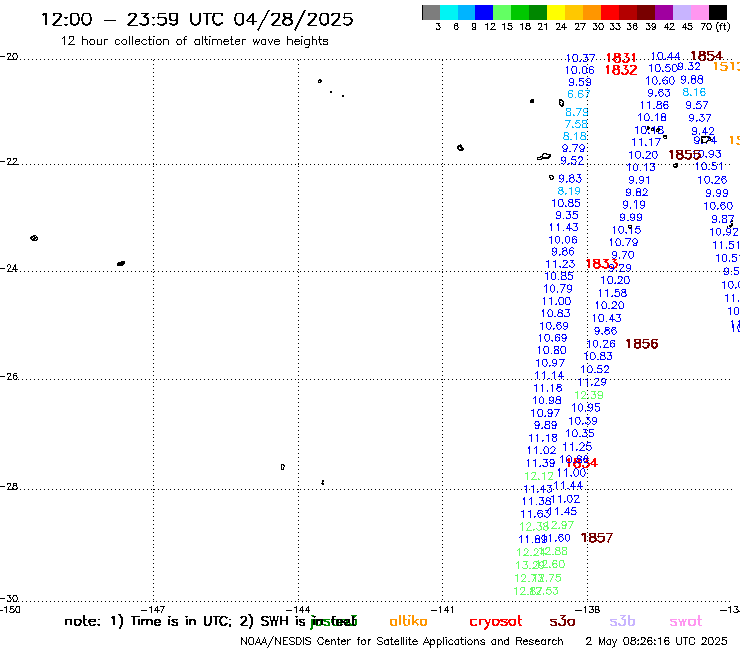Click the NOAA/NESDIS credit text

402,641
